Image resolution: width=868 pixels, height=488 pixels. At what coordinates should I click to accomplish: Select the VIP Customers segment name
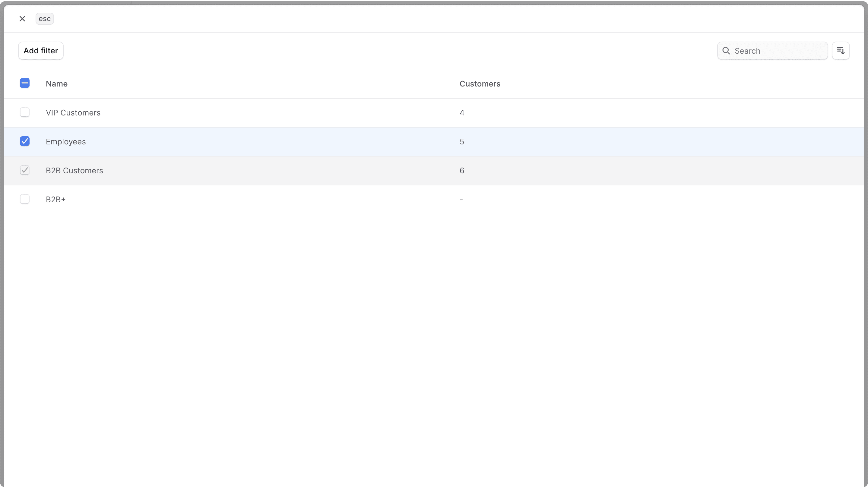click(x=73, y=112)
